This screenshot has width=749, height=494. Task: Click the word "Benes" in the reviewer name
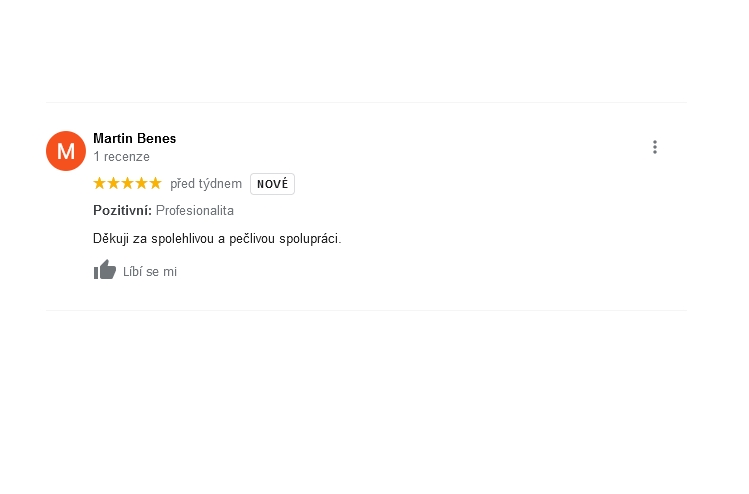[x=157, y=139]
